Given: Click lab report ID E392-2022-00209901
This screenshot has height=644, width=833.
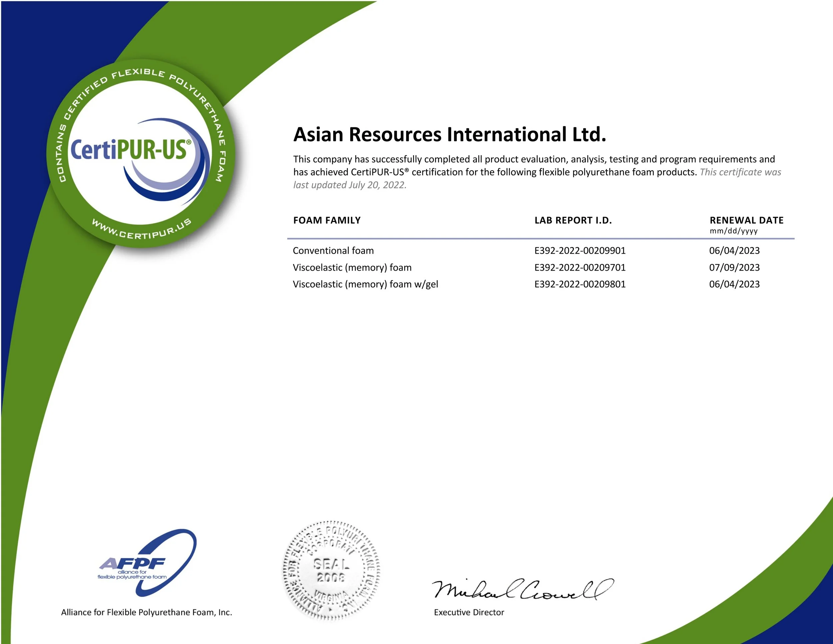Looking at the screenshot, I should point(580,251).
